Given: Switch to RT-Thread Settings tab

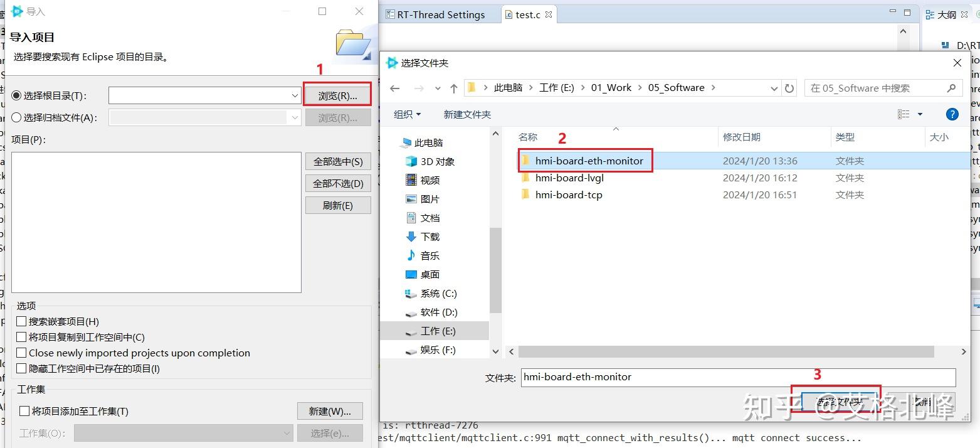Looking at the screenshot, I should pos(435,14).
